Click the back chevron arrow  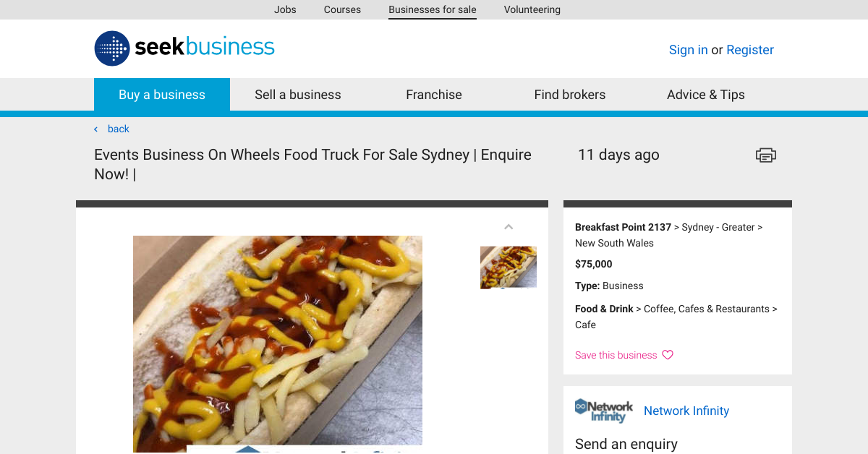pos(95,128)
